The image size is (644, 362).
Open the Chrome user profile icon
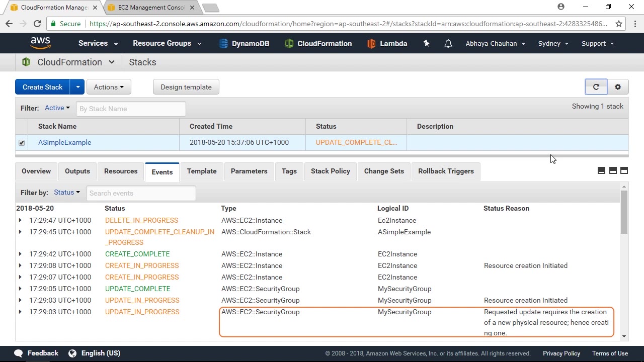(561, 7)
